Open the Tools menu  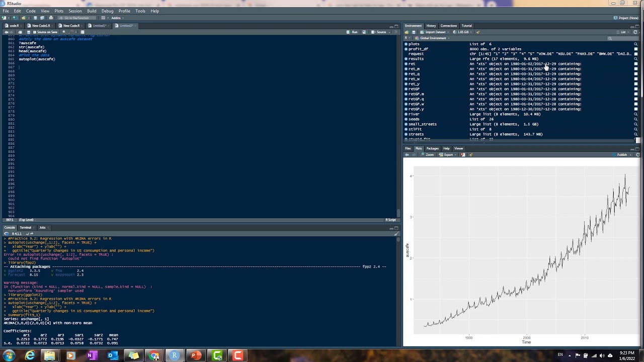pyautogui.click(x=140, y=11)
